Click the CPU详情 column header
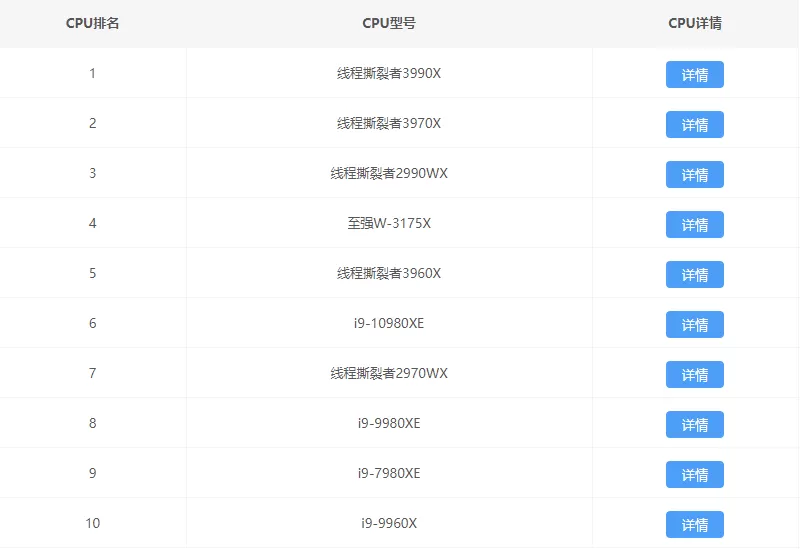Screen dimensions: 802x549 [695, 23]
